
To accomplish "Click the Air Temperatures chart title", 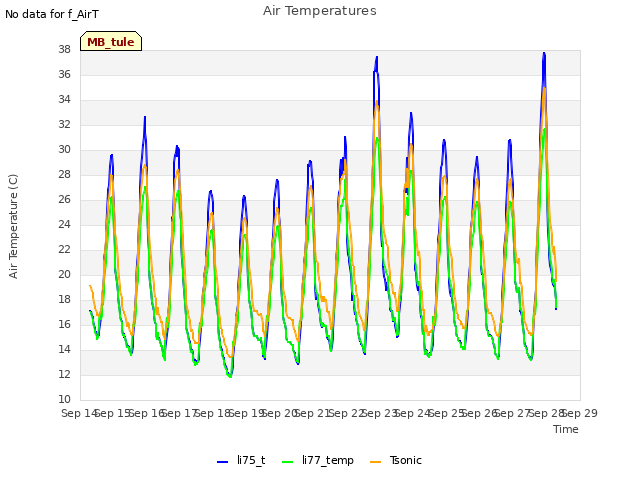I will click(320, 11).
